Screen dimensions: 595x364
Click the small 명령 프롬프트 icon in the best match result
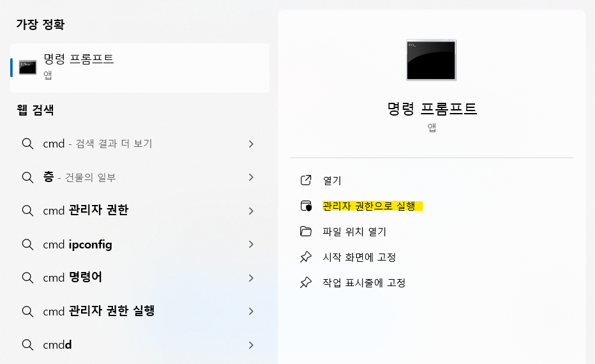coord(27,68)
